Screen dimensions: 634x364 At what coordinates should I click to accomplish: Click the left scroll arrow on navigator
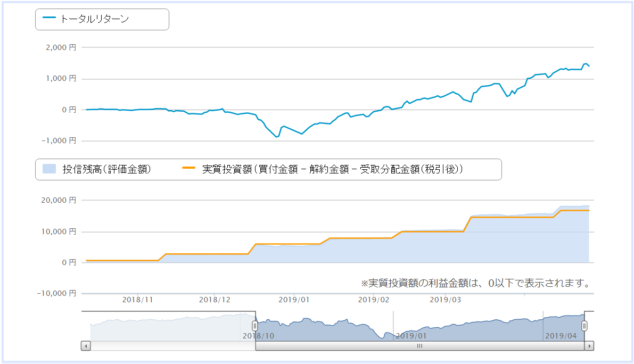point(86,346)
